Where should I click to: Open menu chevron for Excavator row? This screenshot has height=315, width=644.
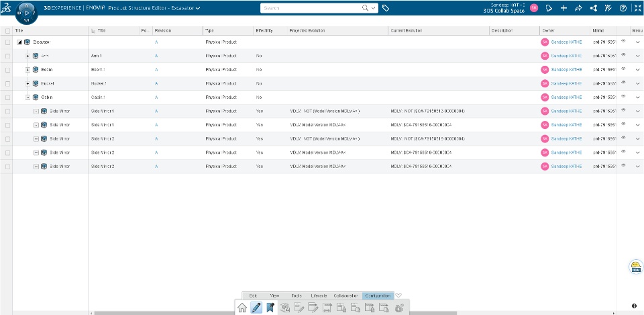coord(637,42)
